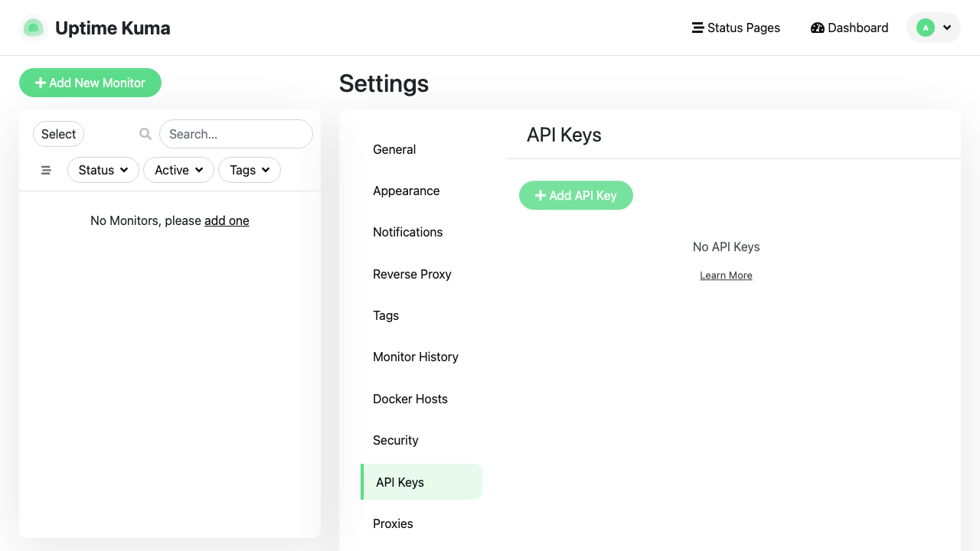The height and width of the screenshot is (551, 980).
Task: Click the Settings page heading
Action: click(384, 83)
